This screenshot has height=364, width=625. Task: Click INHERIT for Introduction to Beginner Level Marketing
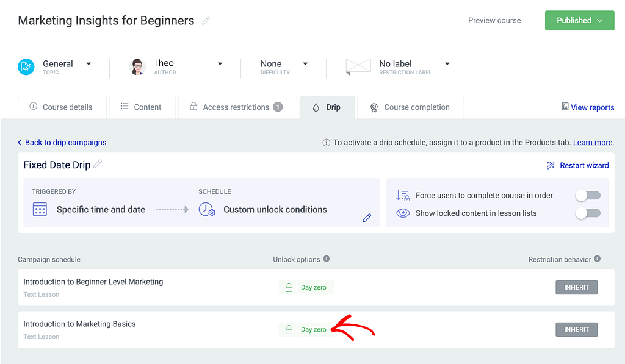coord(576,287)
